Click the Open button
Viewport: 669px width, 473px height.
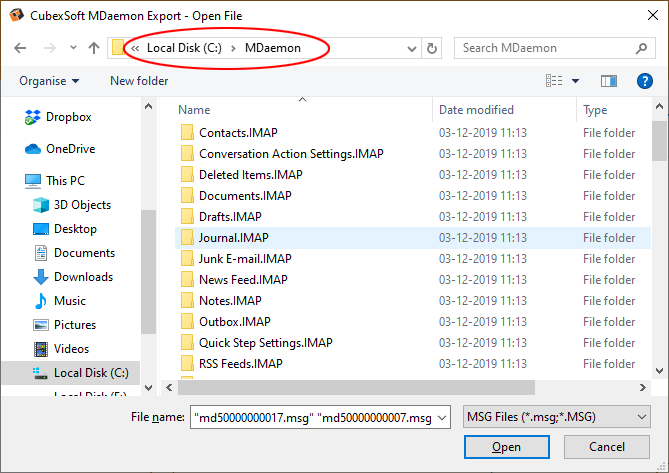pyautogui.click(x=506, y=447)
